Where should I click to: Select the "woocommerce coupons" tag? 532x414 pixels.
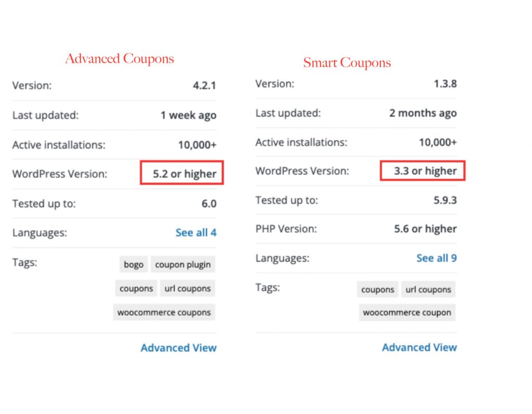pyautogui.click(x=164, y=312)
